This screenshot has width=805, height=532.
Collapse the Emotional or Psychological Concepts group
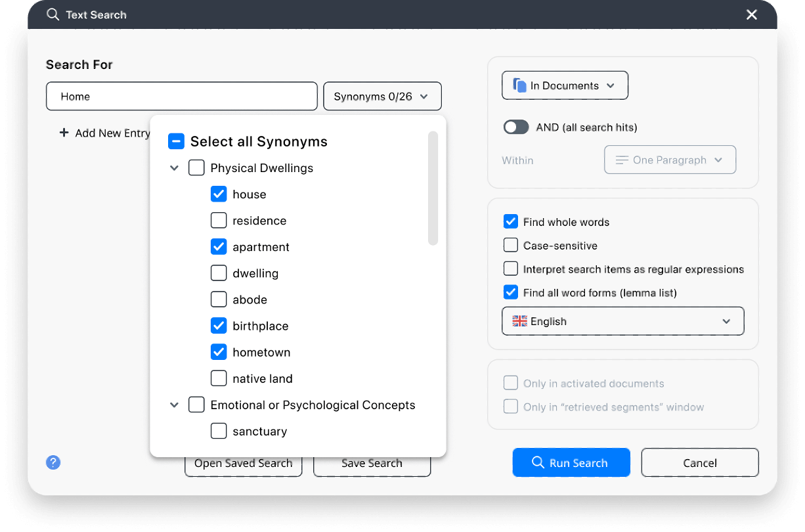point(174,405)
